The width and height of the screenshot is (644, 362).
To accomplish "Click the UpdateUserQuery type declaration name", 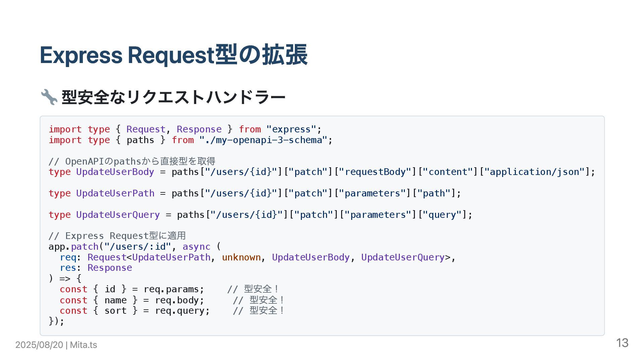I will pos(118,215).
